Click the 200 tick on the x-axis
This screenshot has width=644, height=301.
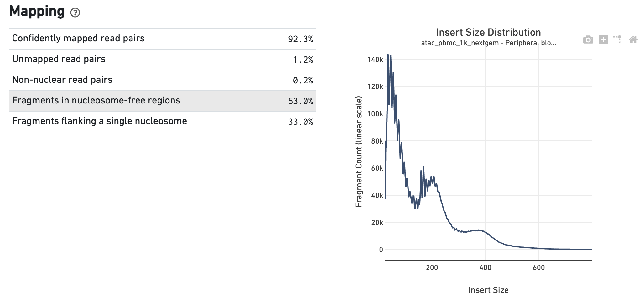(432, 267)
